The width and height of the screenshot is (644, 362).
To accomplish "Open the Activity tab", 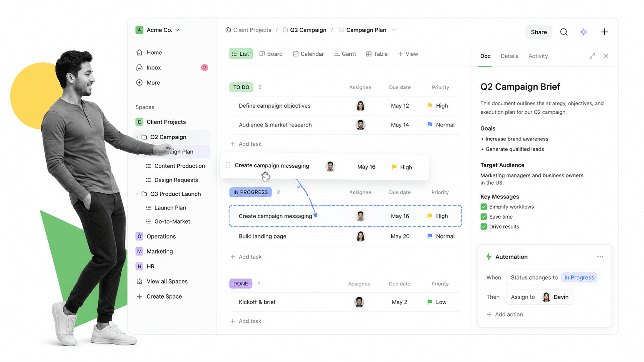I will click(x=538, y=56).
